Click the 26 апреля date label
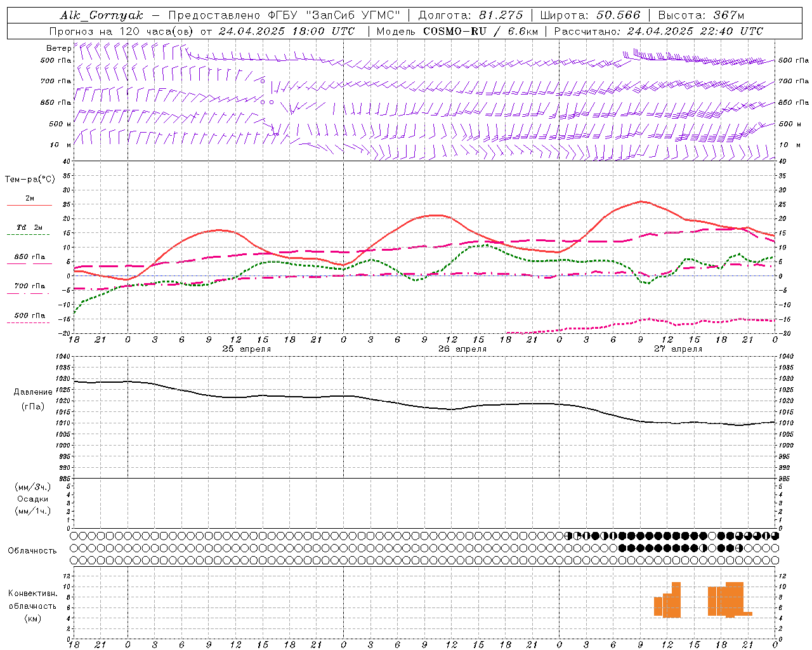The image size is (812, 650). point(462,349)
